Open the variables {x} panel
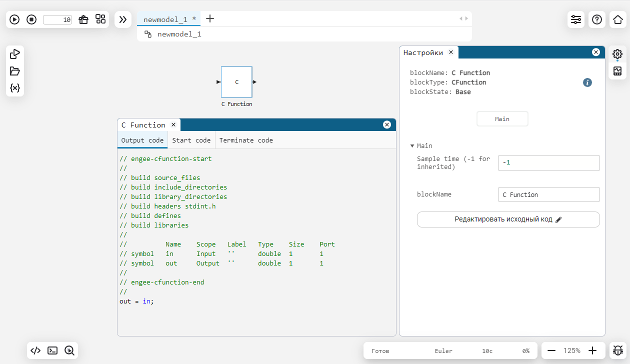Screen dimensions: 630x364 15,88
